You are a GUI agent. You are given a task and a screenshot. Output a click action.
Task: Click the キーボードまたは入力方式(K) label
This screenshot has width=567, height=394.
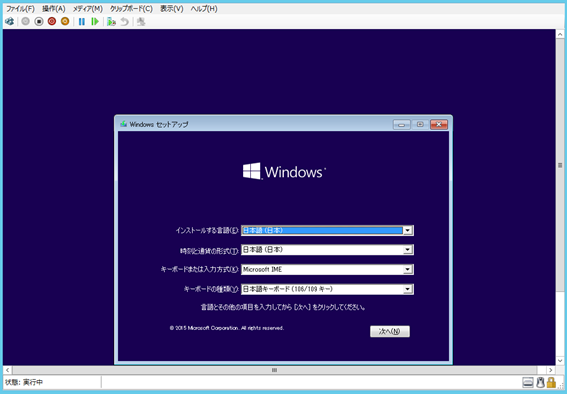[x=199, y=270]
